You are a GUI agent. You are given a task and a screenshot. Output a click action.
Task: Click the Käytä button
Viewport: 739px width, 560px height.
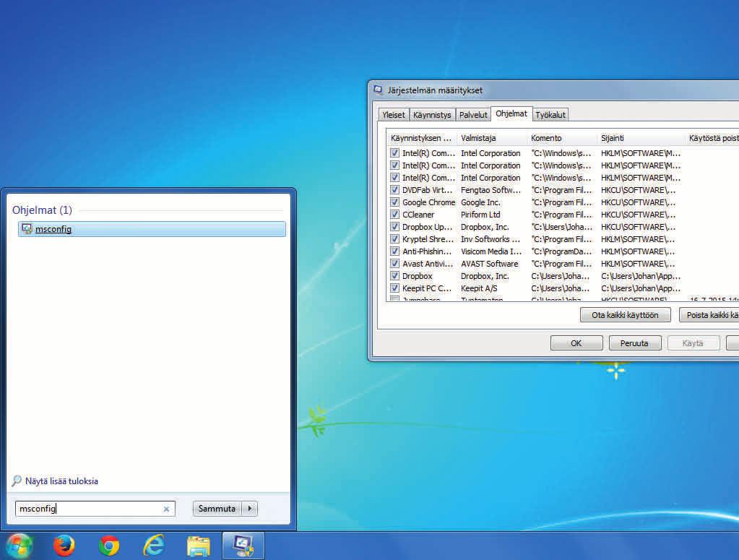pyautogui.click(x=693, y=343)
